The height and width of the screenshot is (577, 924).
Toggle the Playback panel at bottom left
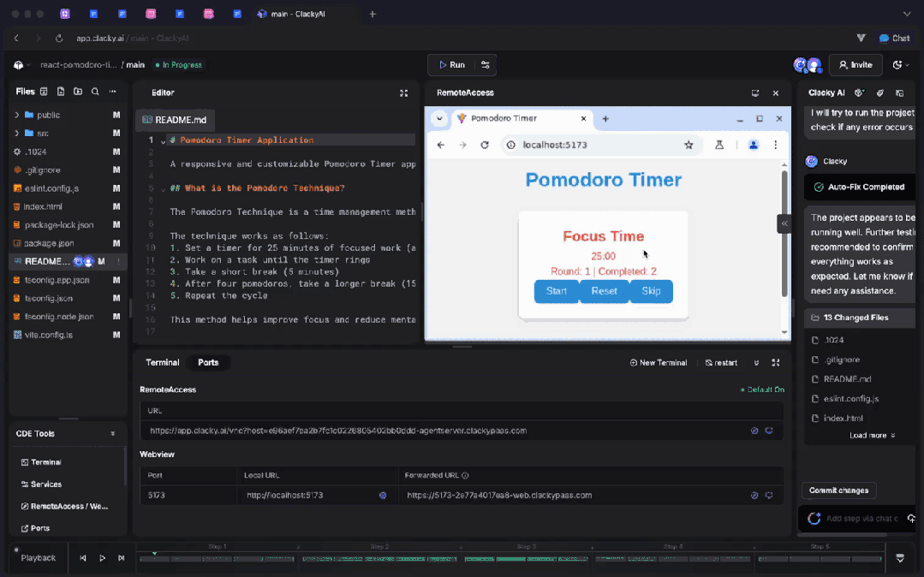tap(38, 557)
